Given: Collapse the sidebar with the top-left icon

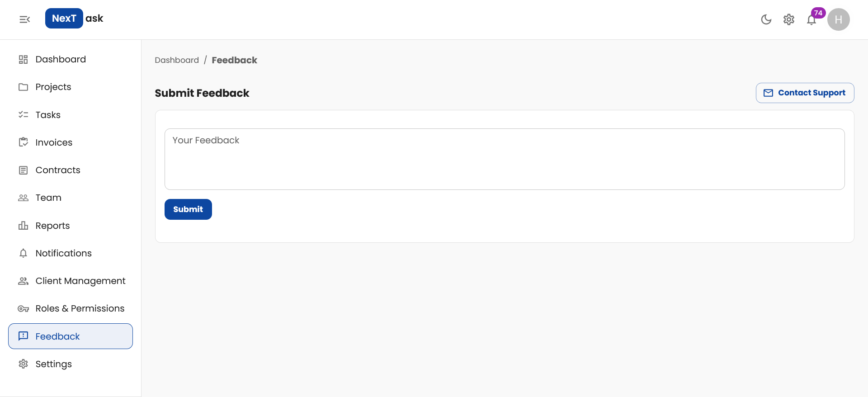Looking at the screenshot, I should pos(24,19).
